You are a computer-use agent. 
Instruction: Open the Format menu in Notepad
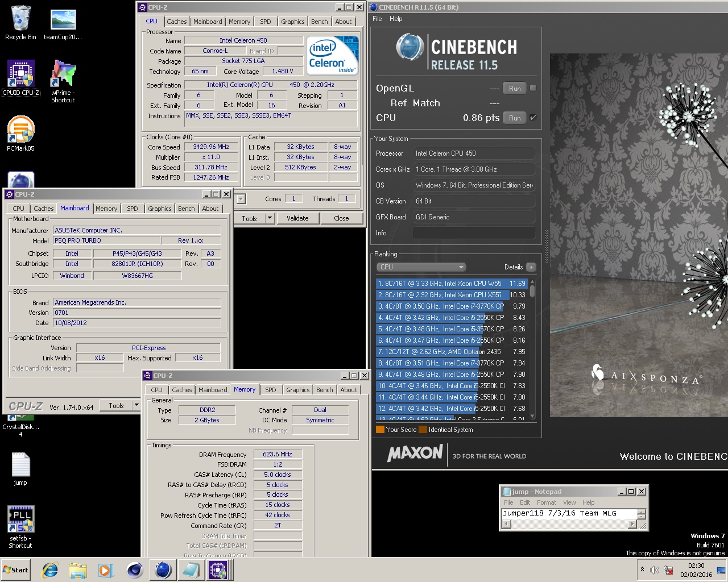click(547, 502)
